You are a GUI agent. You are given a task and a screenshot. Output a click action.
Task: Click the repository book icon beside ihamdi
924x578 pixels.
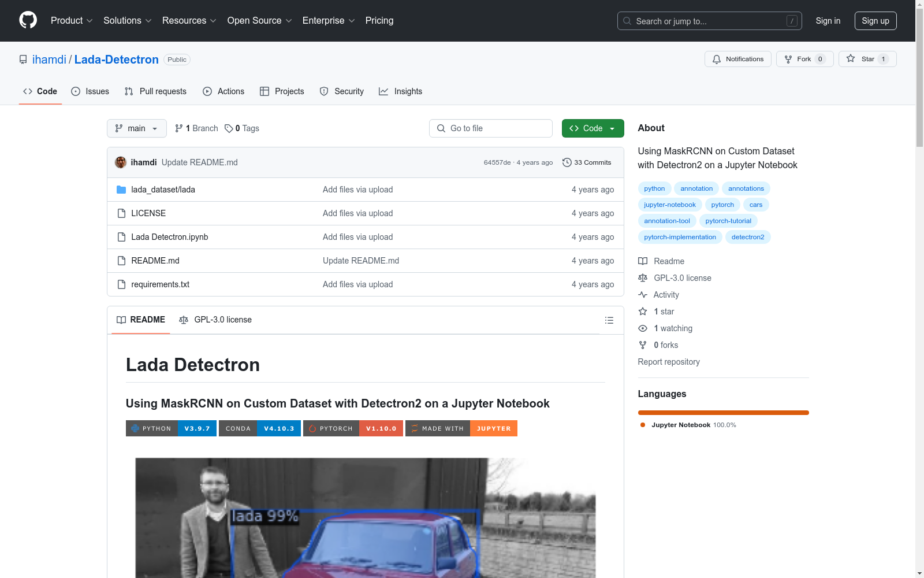point(23,60)
